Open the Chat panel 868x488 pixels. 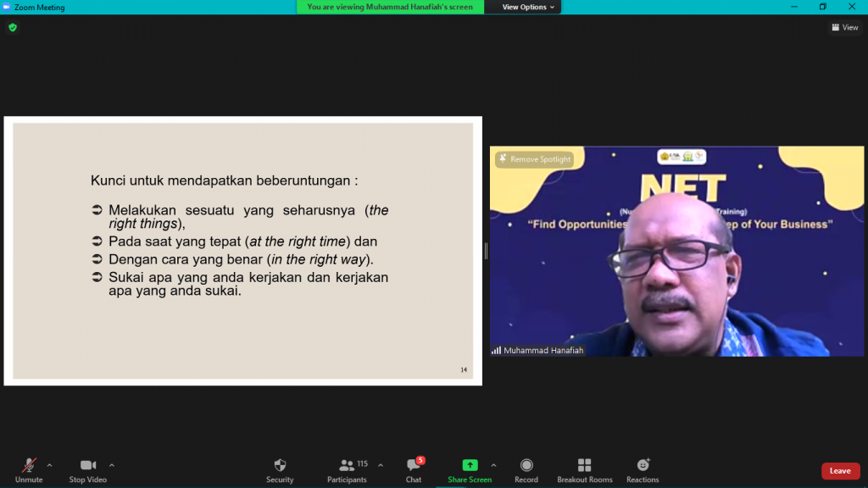413,469
